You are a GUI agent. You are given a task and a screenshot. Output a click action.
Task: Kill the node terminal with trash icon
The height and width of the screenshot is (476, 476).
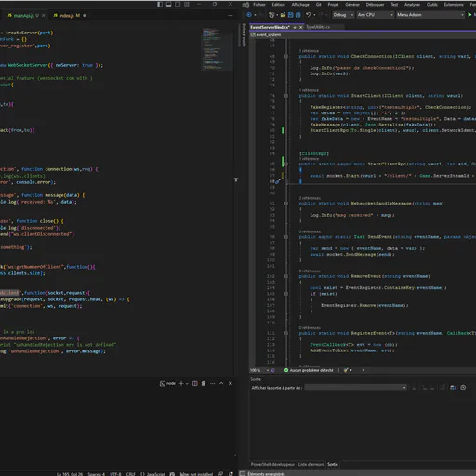204,383
